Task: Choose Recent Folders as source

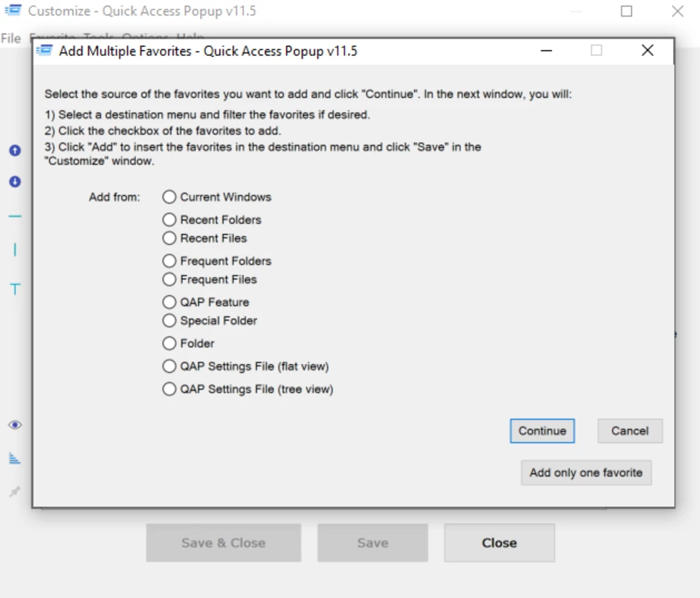Action: click(x=212, y=220)
